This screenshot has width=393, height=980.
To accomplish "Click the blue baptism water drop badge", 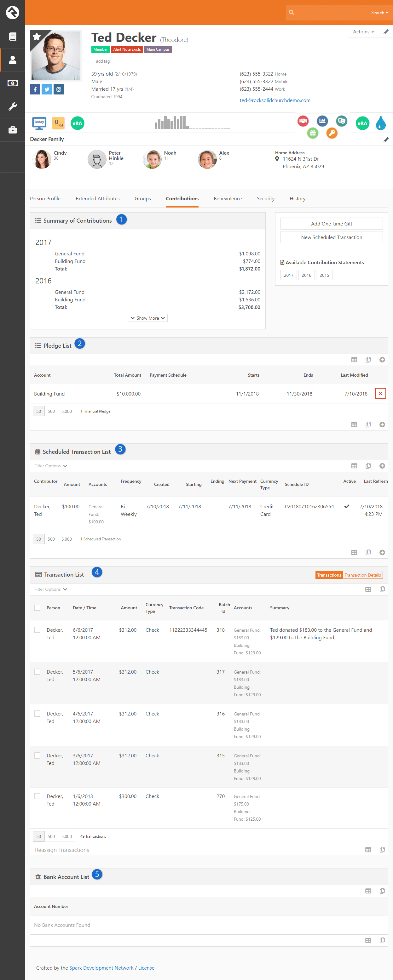I will click(380, 123).
